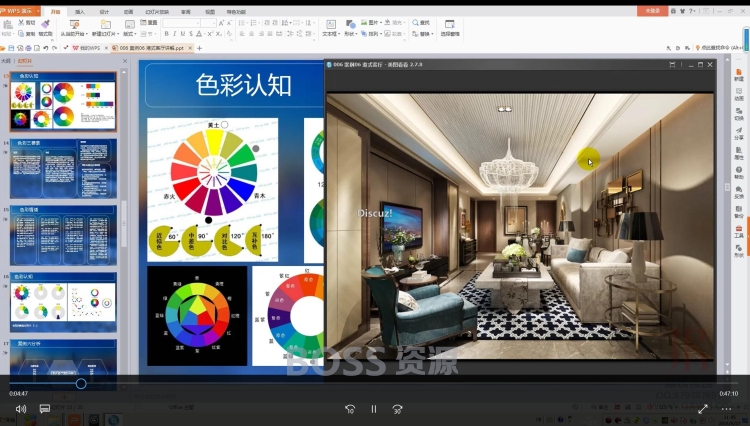Viewport: 750px width, 426px height.
Task: Switch to the 大纲 (Outline) panel tab
Action: pos(6,61)
